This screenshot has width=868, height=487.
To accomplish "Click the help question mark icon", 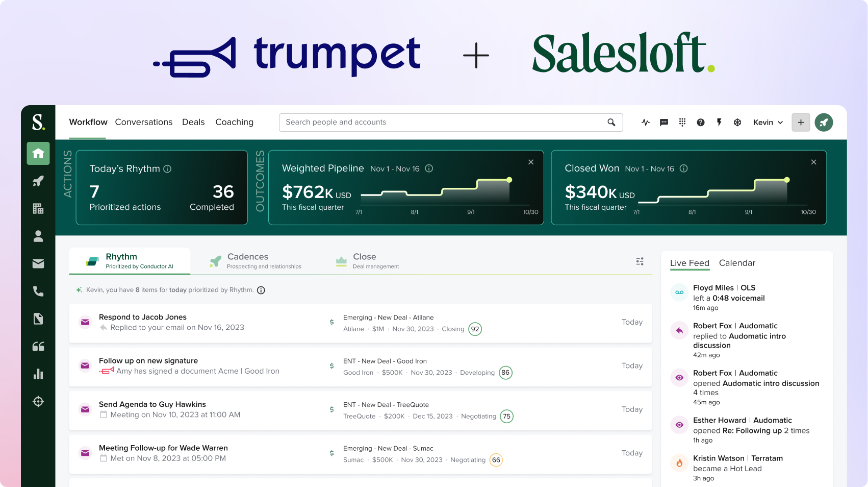I will 700,122.
